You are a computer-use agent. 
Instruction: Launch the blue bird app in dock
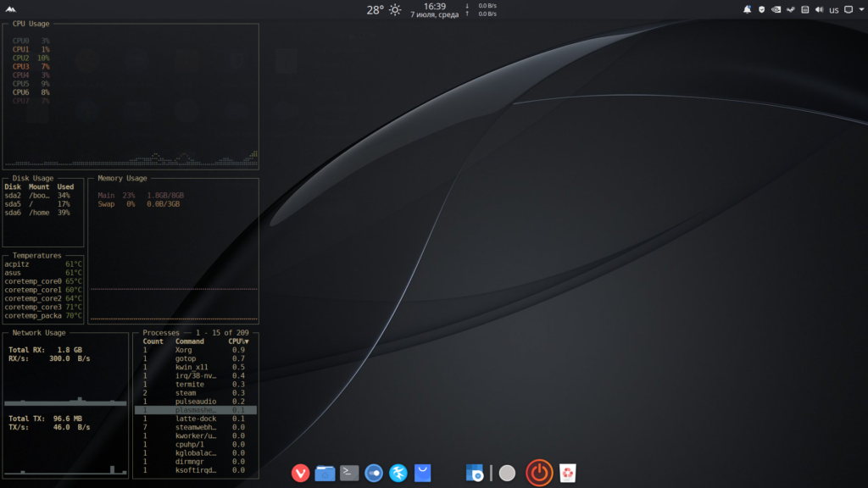point(398,473)
